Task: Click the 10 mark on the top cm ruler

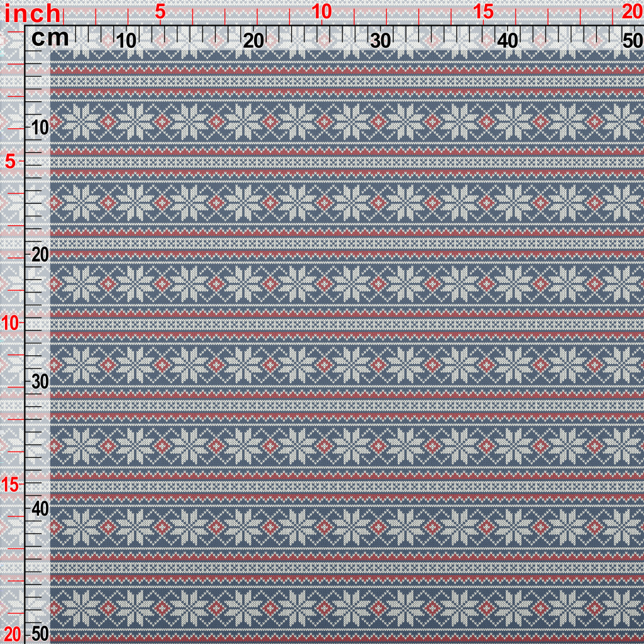Action: pos(126,41)
